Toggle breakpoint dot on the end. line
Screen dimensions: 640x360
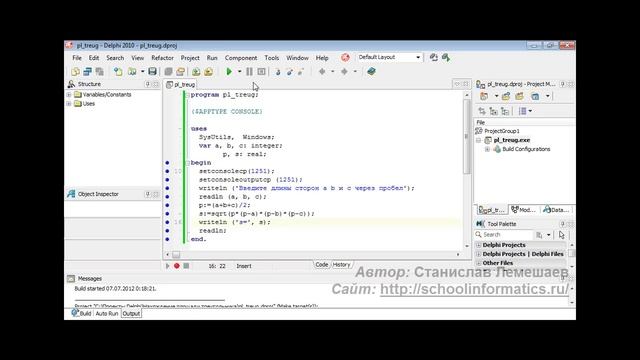167,239
